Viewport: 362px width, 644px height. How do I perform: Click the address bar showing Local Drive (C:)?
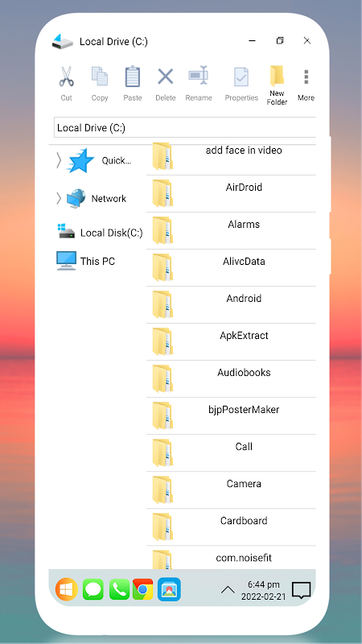click(x=185, y=128)
